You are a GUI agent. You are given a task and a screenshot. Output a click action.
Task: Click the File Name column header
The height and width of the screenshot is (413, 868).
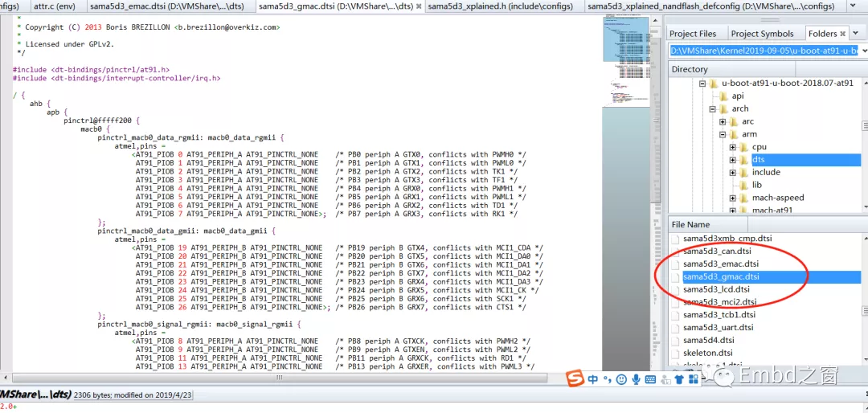click(708, 224)
